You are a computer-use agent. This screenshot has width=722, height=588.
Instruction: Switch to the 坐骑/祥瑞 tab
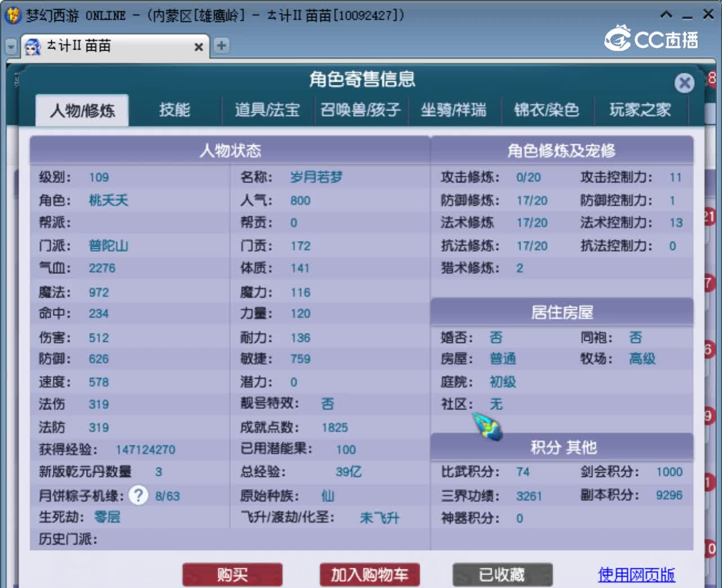[x=454, y=109]
